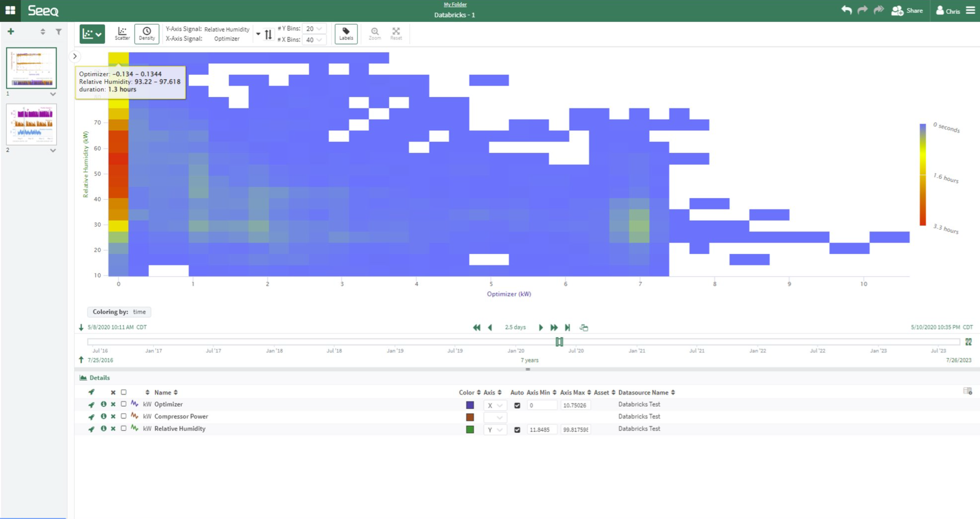Step forward 2.5 days in time
This screenshot has height=519, width=980.
[541, 327]
